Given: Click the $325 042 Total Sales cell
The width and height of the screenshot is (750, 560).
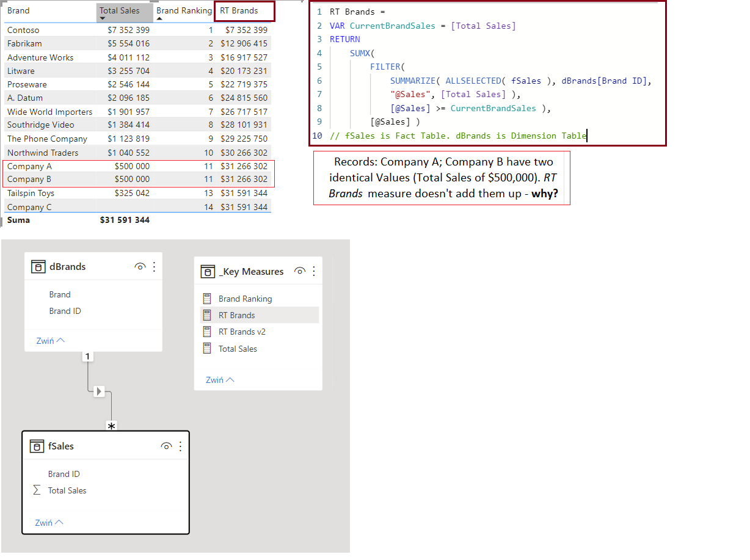Looking at the screenshot, I should 132,193.
